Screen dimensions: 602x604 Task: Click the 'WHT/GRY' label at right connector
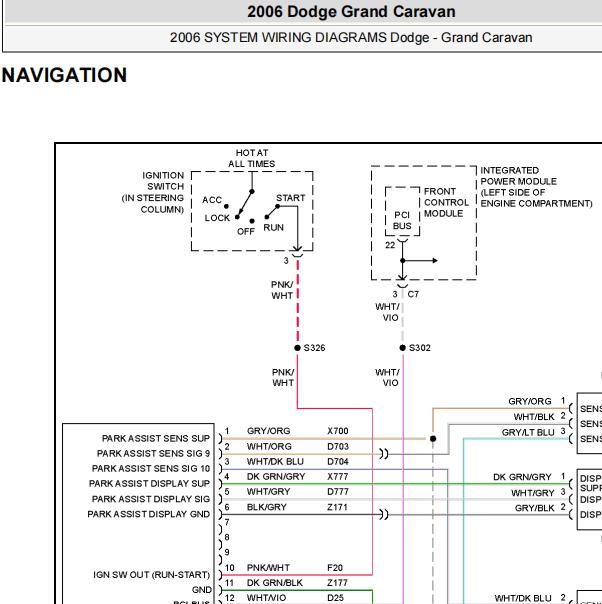click(533, 493)
